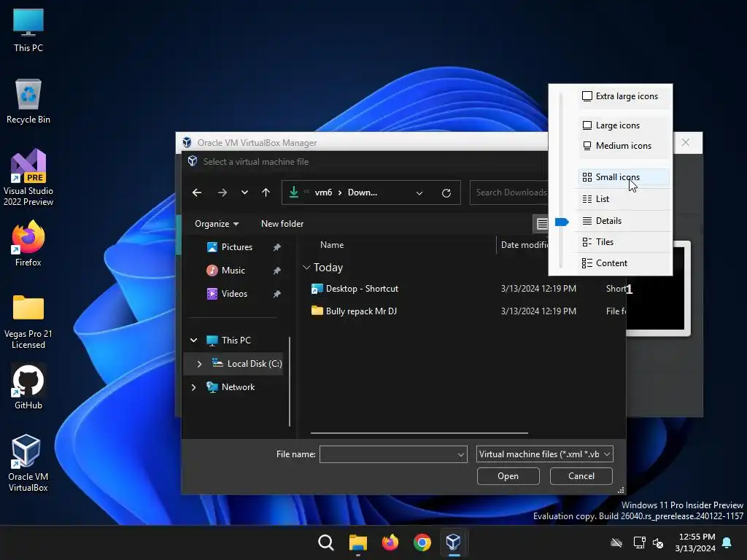
Task: Choose List view
Action: [x=624, y=199]
